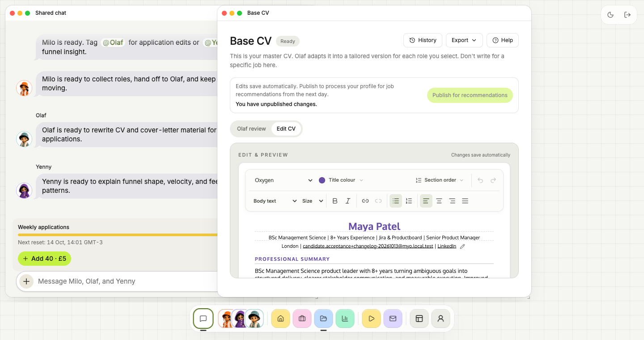Image resolution: width=644 pixels, height=340 pixels.
Task: Insert a link with the link icon
Action: point(365,201)
